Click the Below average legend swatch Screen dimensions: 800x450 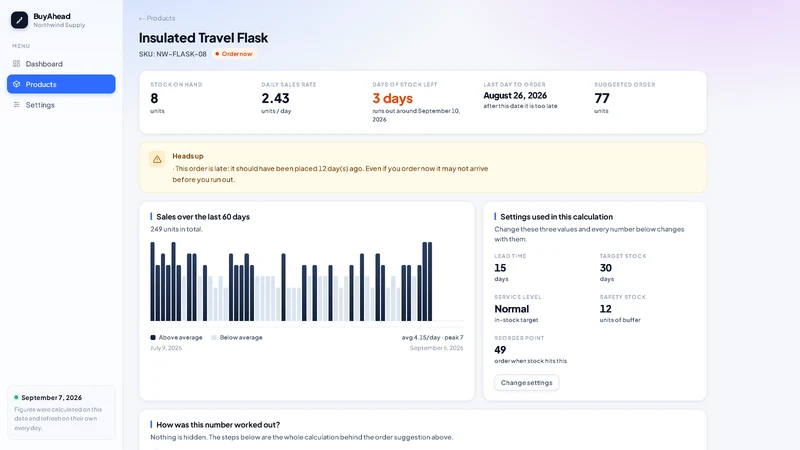[214, 337]
